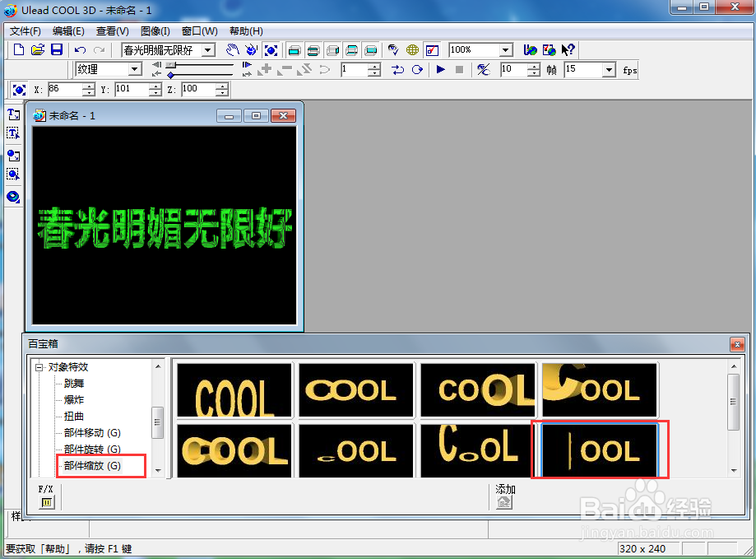Select 部件缩放 (G) in the effects tree
Image resolution: width=756 pixels, height=559 pixels.
pos(93,465)
